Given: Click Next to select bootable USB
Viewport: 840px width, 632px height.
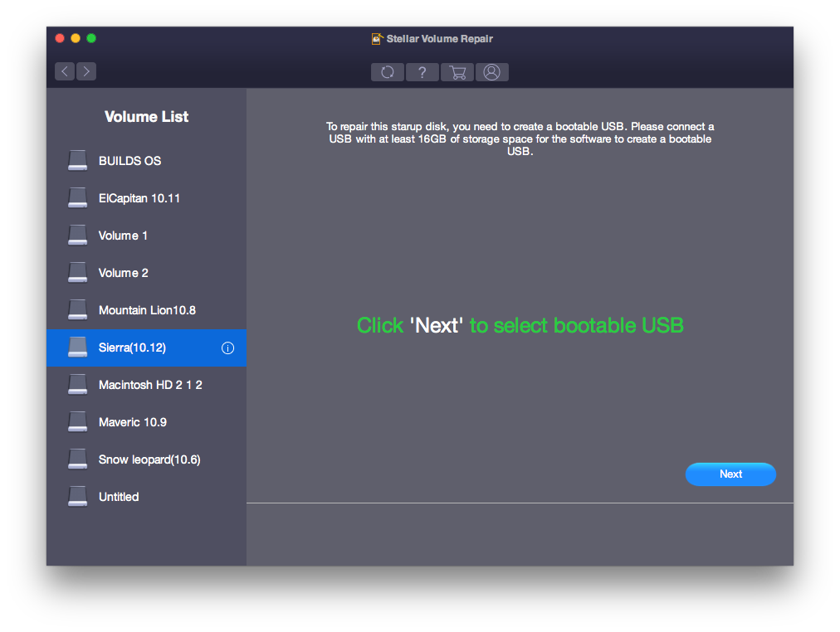Looking at the screenshot, I should click(730, 474).
